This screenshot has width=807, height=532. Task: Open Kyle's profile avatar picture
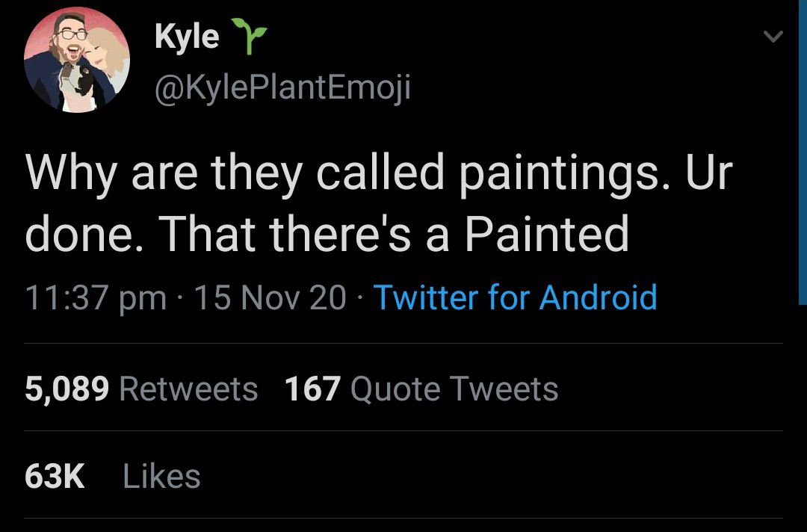(x=77, y=60)
